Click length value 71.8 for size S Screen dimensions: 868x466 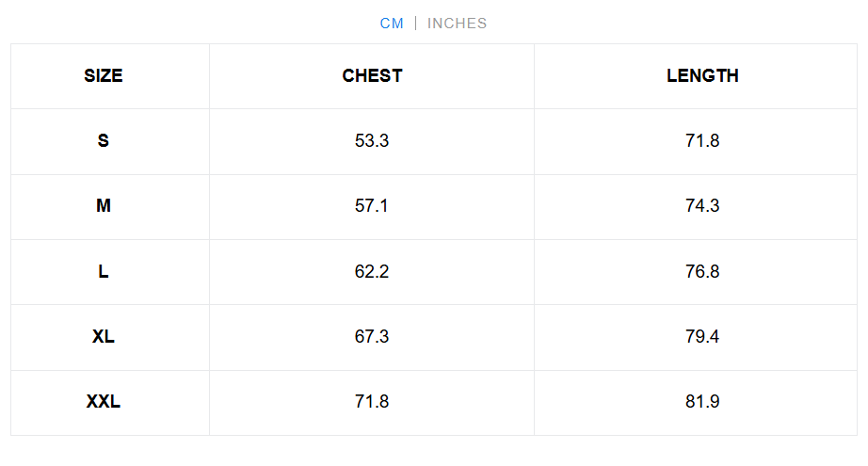click(702, 141)
